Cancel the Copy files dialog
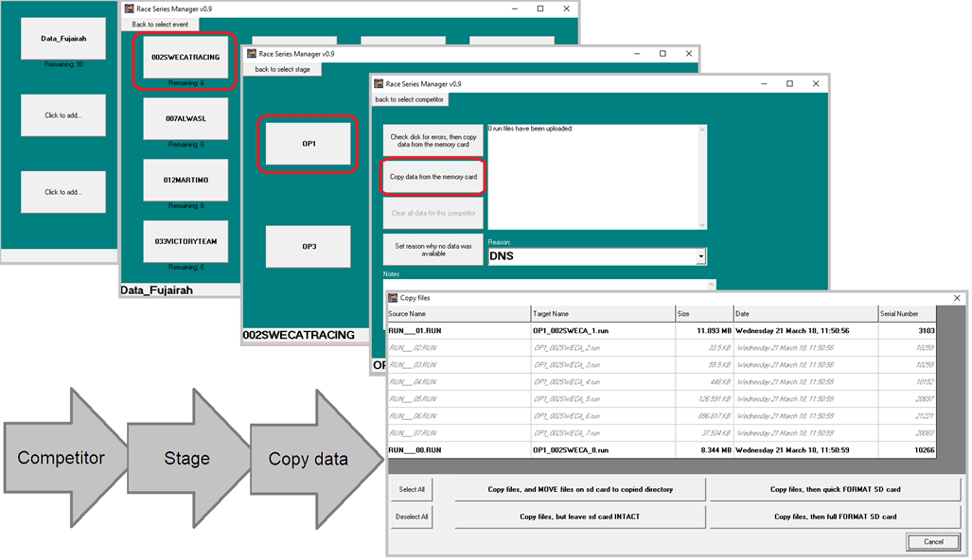Screen dimensions: 972x560 pos(933,541)
